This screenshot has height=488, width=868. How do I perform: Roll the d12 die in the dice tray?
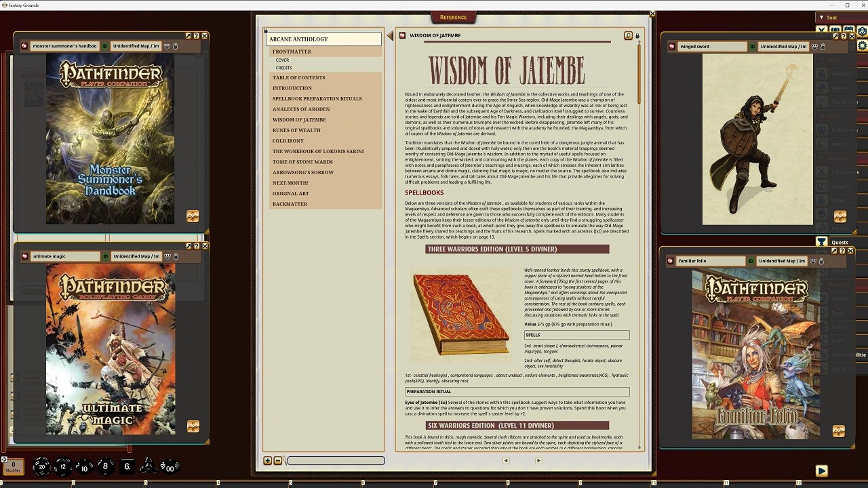64,467
